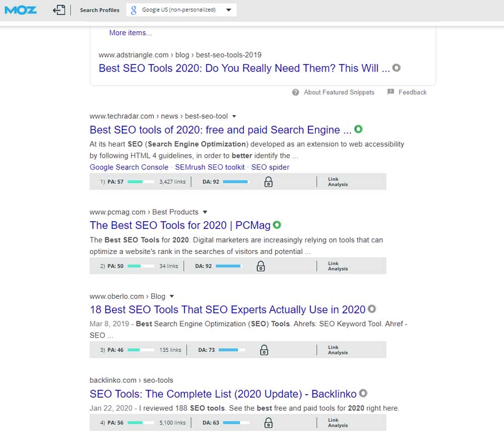Click the green circle icon beside PCMag title
Image resolution: width=504 pixels, height=440 pixels.
click(277, 225)
